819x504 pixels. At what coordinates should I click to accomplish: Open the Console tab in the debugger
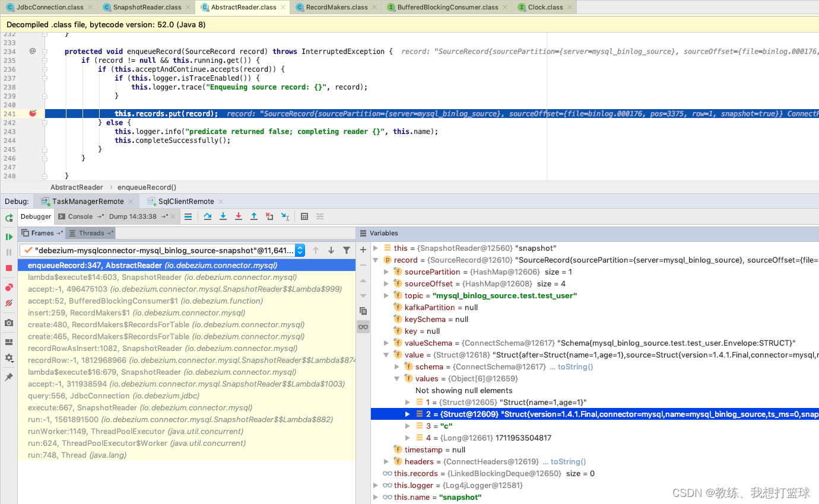[x=81, y=216]
